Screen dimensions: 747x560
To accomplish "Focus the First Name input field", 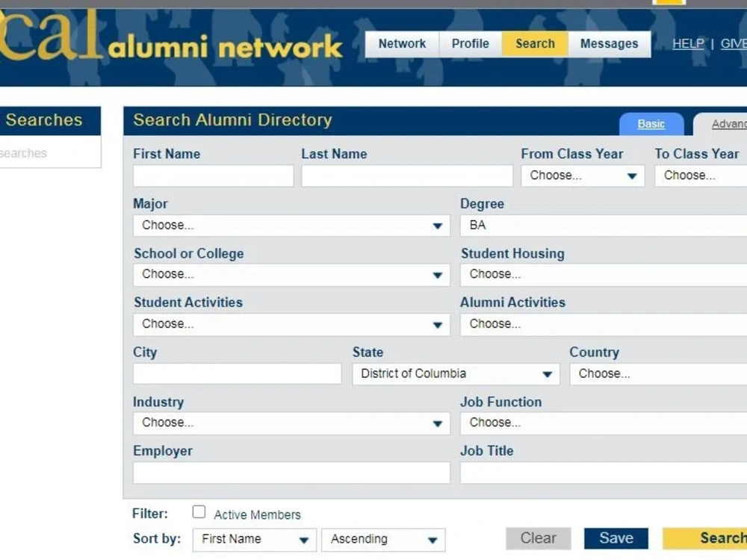I will [214, 175].
